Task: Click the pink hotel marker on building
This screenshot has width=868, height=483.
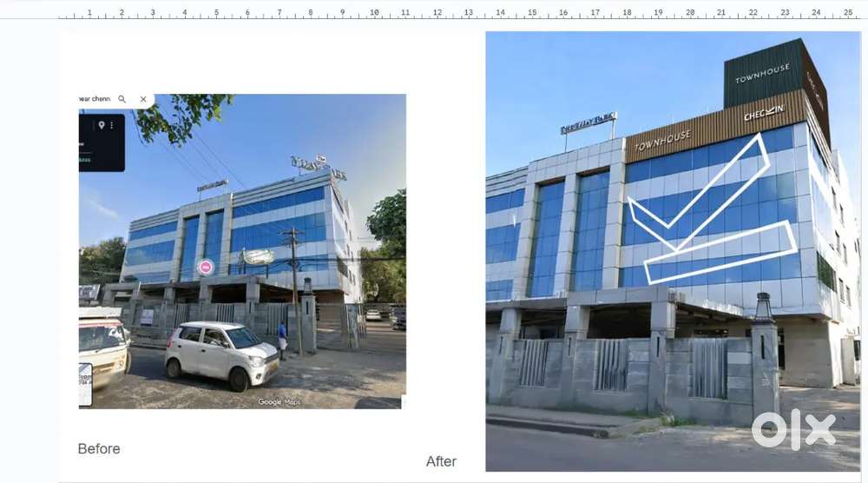Action: [206, 267]
